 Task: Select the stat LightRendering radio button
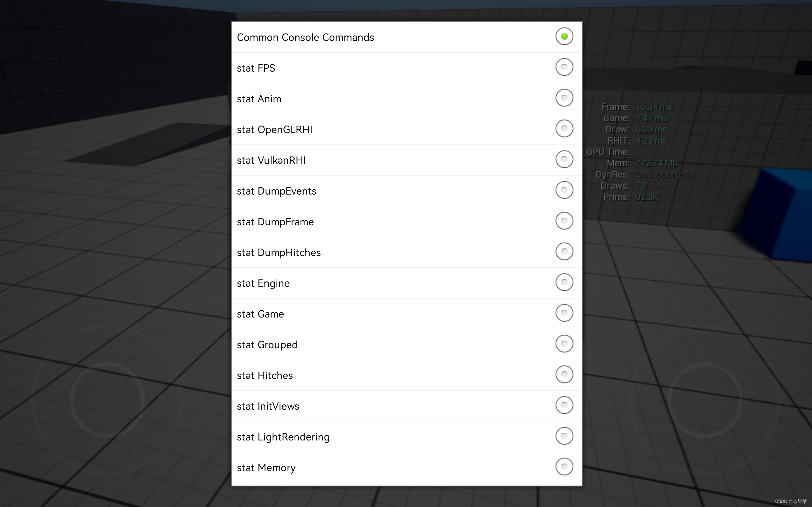(x=564, y=436)
